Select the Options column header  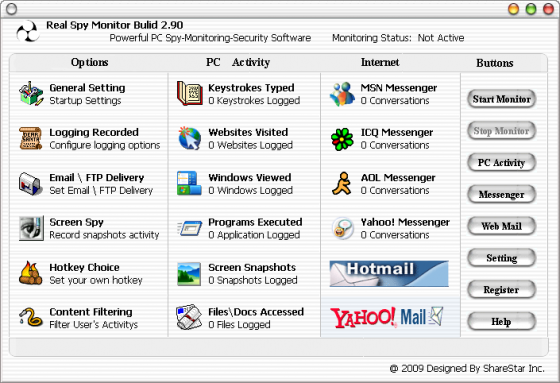[x=90, y=63]
